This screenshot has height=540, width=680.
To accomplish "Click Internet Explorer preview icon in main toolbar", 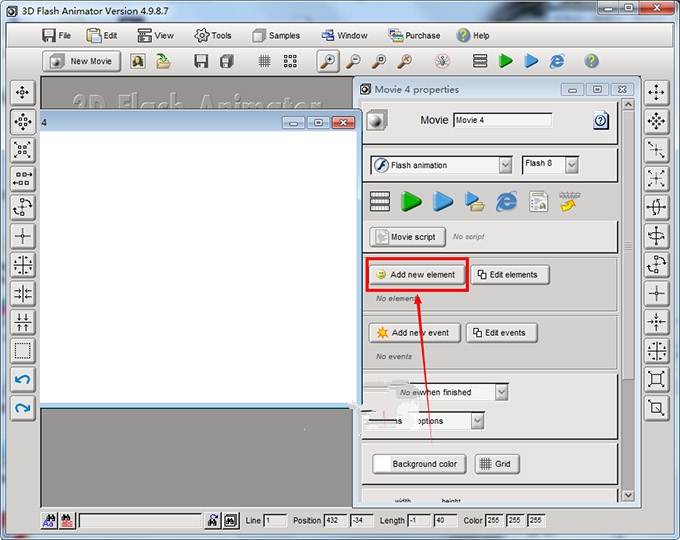I will click(557, 61).
